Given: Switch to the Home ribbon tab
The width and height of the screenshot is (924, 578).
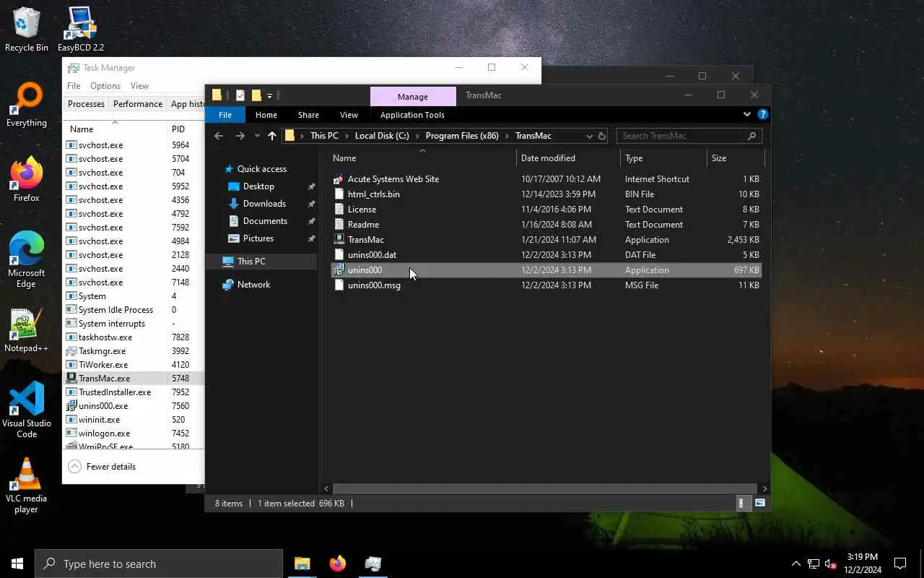Looking at the screenshot, I should pyautogui.click(x=266, y=115).
